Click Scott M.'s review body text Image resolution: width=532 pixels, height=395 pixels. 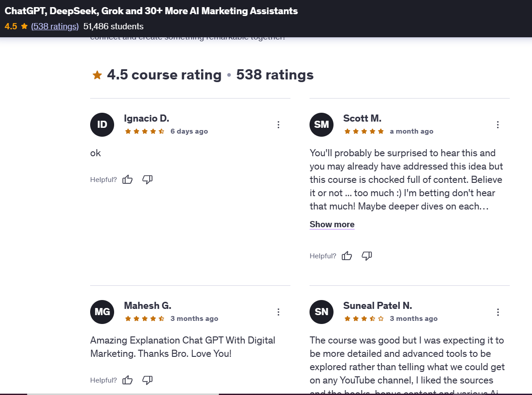[x=406, y=180]
